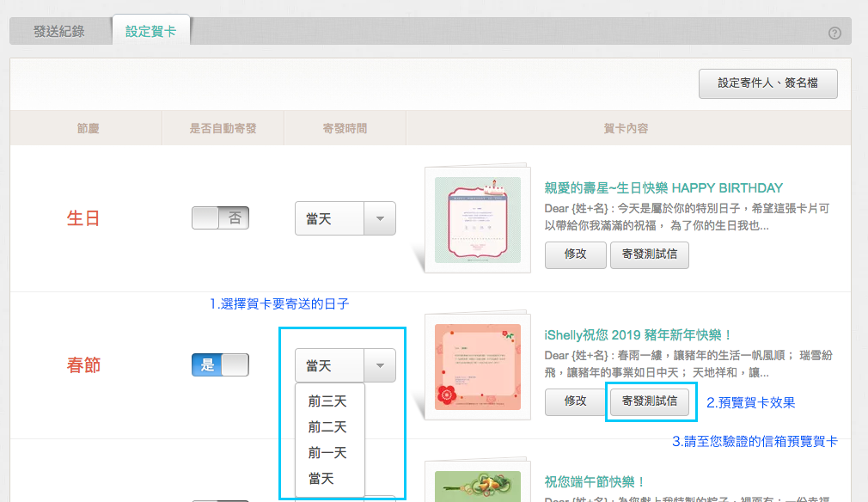Click the birthday card description starting 今天是屬於你的特別日子

(x=687, y=217)
